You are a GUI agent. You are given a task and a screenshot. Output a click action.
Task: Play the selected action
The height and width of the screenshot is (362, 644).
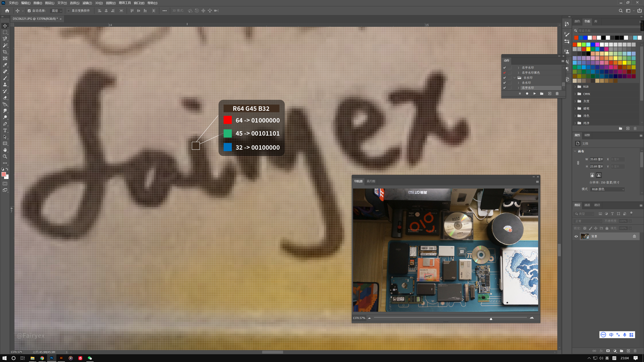point(534,94)
